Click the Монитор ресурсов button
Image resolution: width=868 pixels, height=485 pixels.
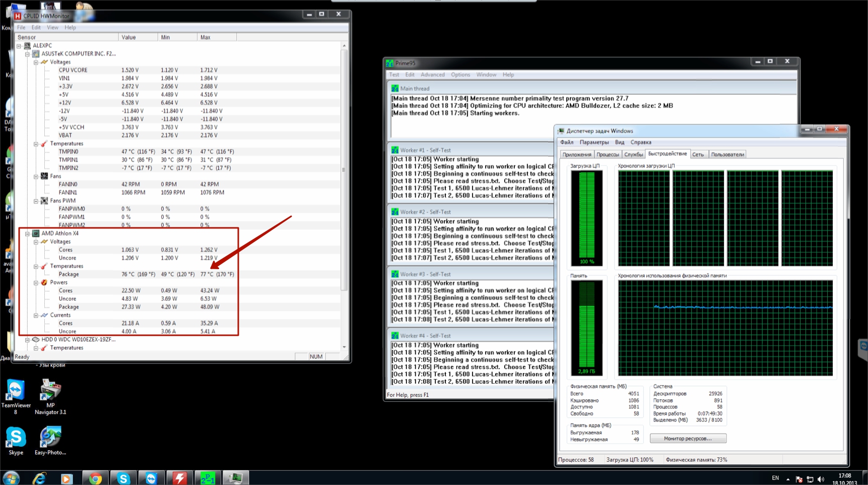(688, 439)
